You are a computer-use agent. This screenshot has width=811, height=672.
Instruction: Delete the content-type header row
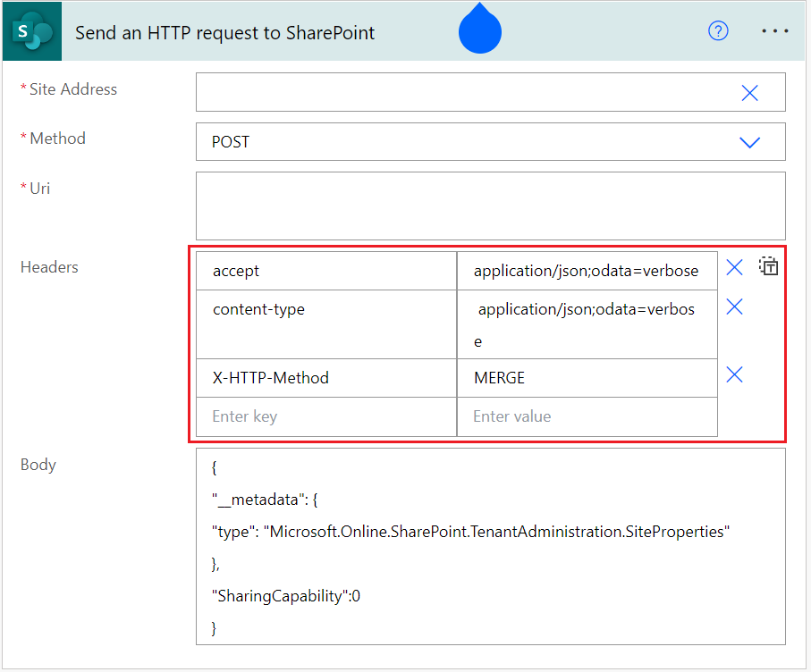[x=734, y=307]
